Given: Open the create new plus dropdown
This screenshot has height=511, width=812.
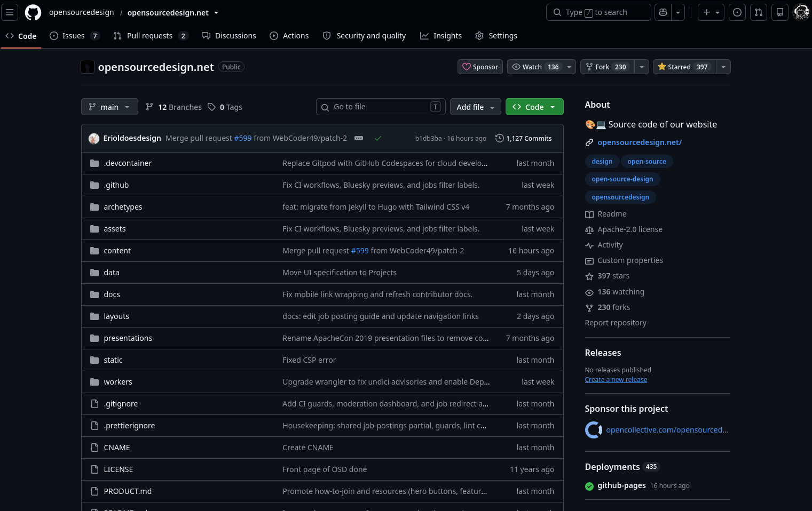Looking at the screenshot, I should [711, 12].
